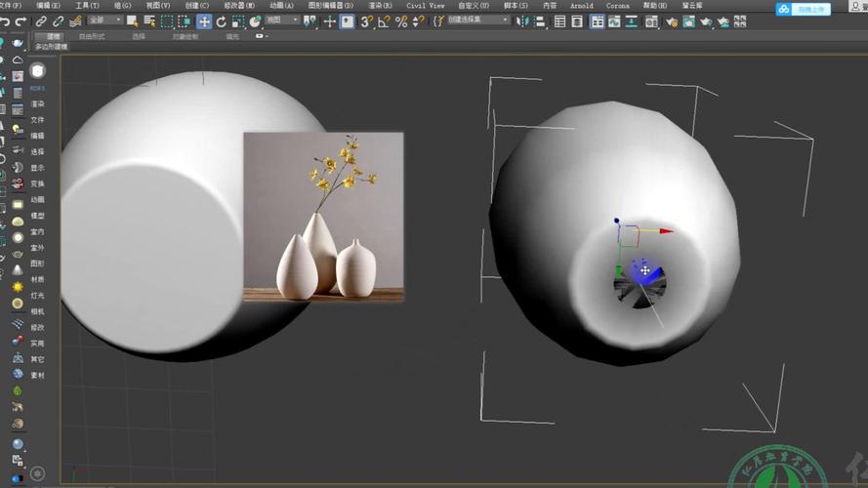The width and height of the screenshot is (868, 488).
Task: Expand the 多边形建模 panel
Action: click(x=51, y=47)
